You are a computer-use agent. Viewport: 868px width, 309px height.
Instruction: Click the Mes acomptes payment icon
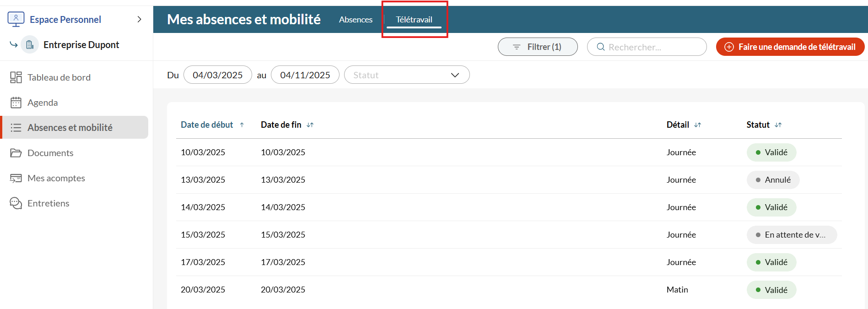point(16,178)
